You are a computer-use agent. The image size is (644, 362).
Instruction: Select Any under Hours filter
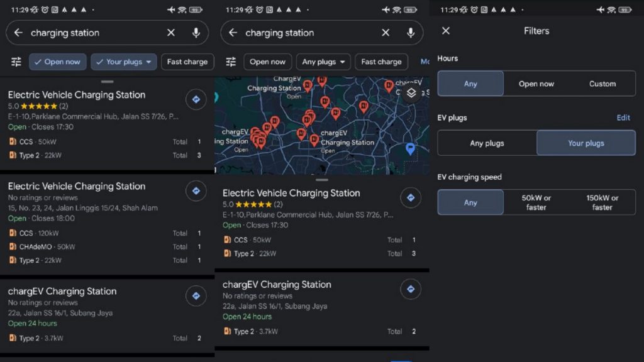470,84
